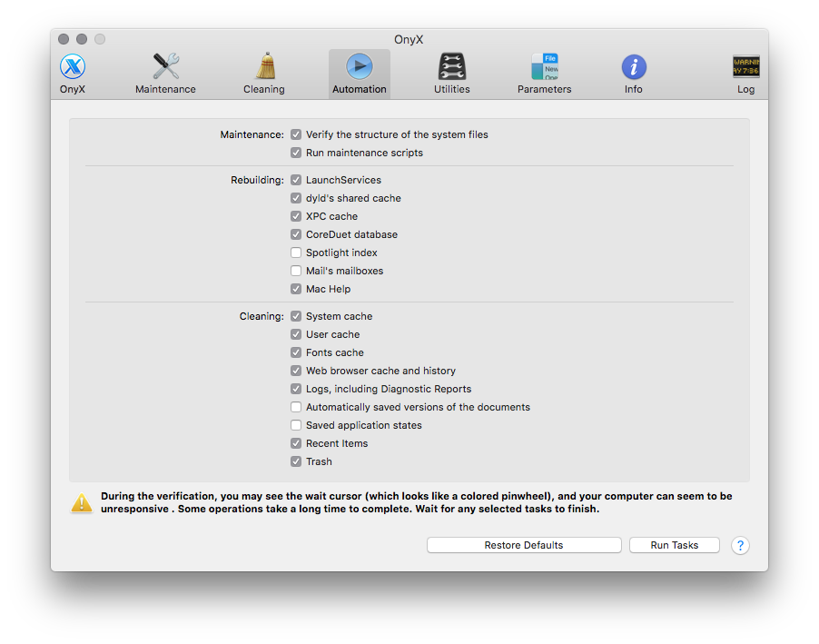Enable Saved application states checkbox

pos(296,425)
